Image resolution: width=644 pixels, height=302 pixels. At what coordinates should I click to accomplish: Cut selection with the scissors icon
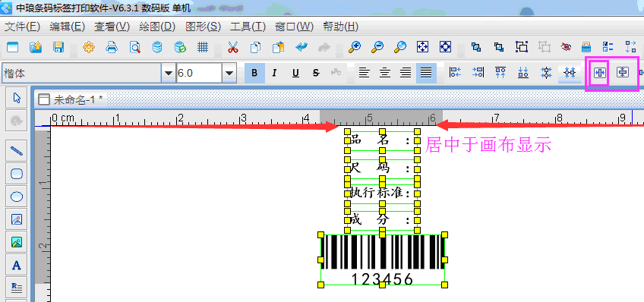tap(233, 48)
